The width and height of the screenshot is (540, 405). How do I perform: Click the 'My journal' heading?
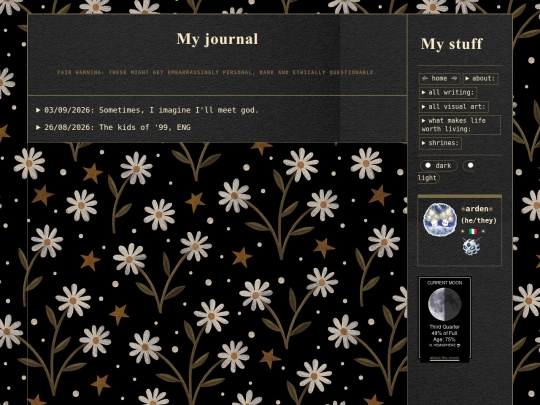(x=217, y=39)
